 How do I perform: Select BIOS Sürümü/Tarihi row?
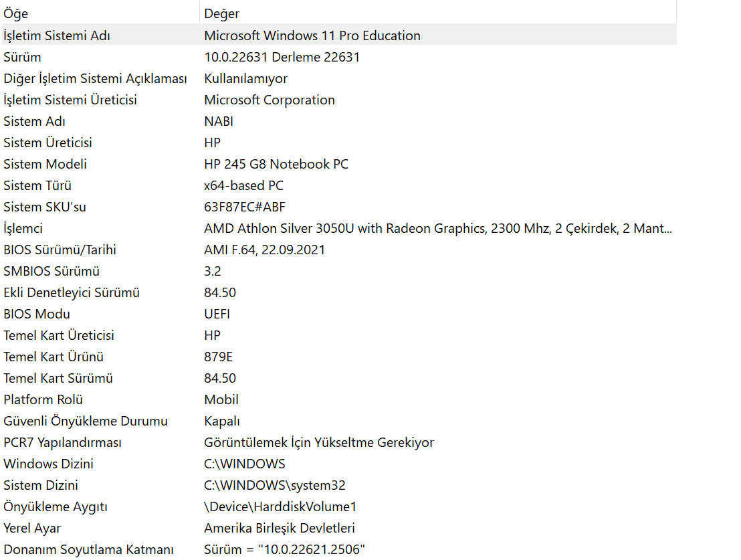(339, 250)
